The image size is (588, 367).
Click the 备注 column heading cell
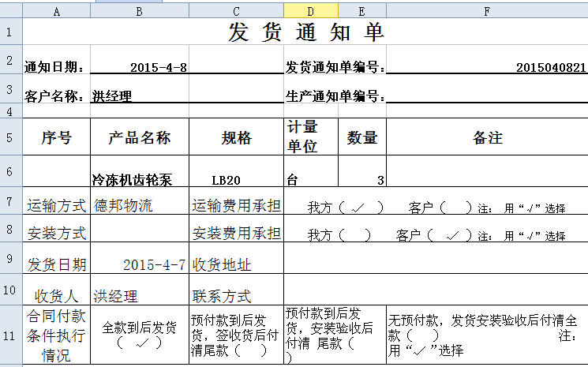tap(486, 138)
